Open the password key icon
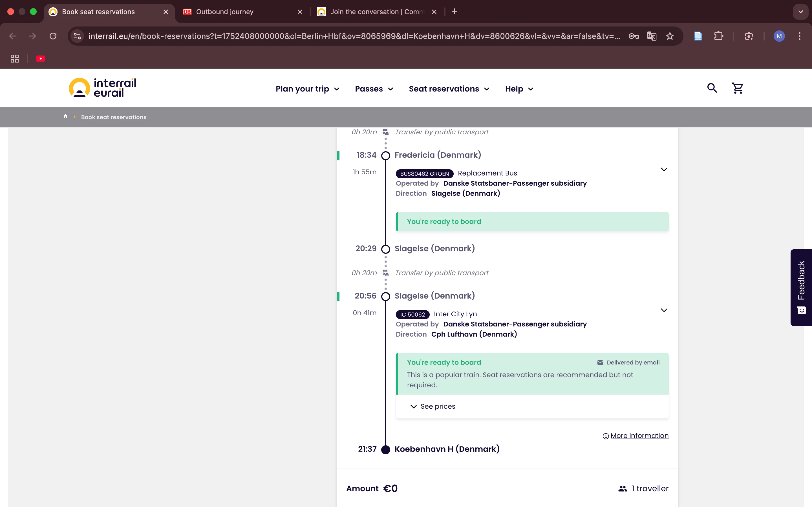This screenshot has height=507, width=812. [633, 36]
